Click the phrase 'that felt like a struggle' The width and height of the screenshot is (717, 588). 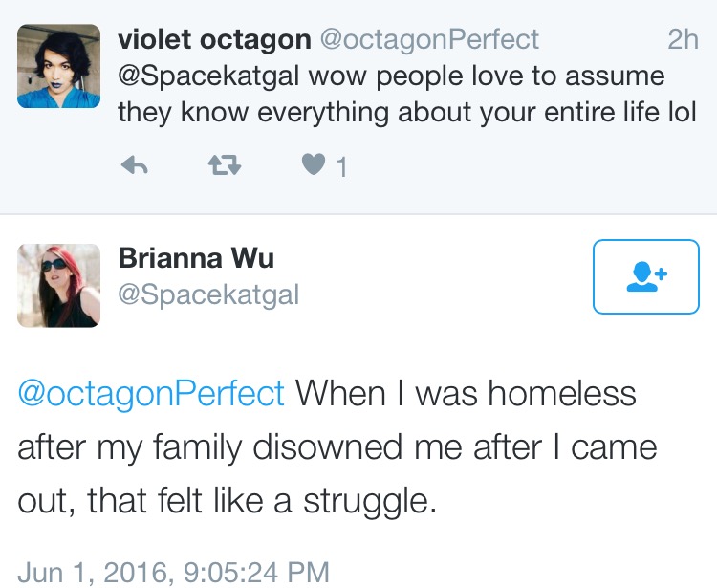tap(262, 501)
